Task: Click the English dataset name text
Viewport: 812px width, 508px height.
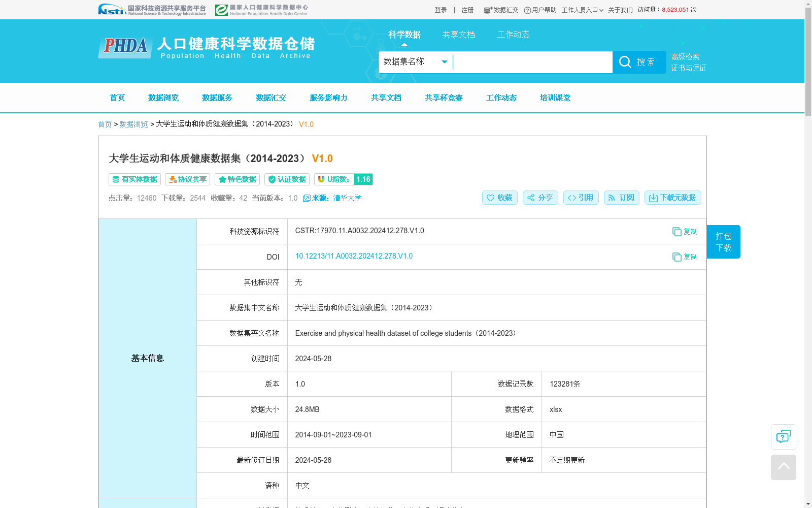Action: point(407,333)
